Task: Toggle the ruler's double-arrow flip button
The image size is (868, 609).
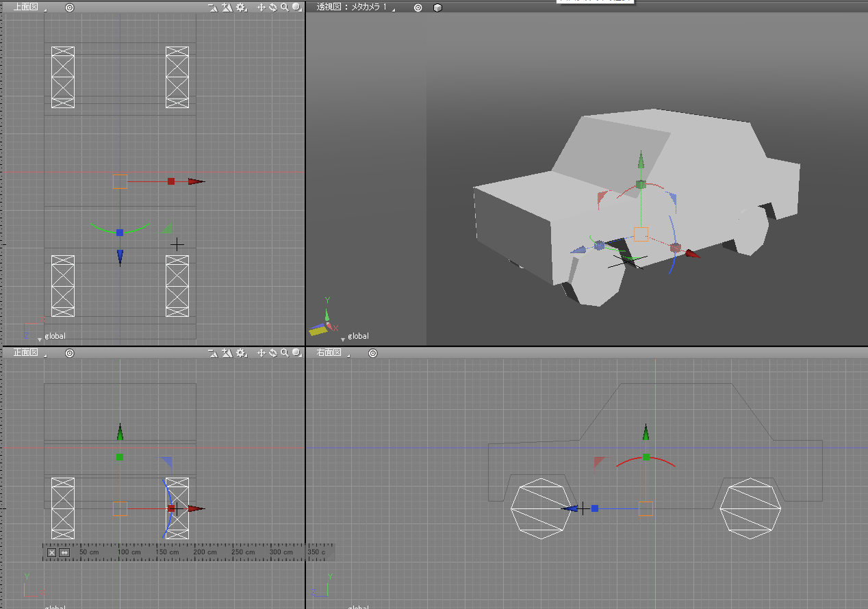Action: coord(64,552)
